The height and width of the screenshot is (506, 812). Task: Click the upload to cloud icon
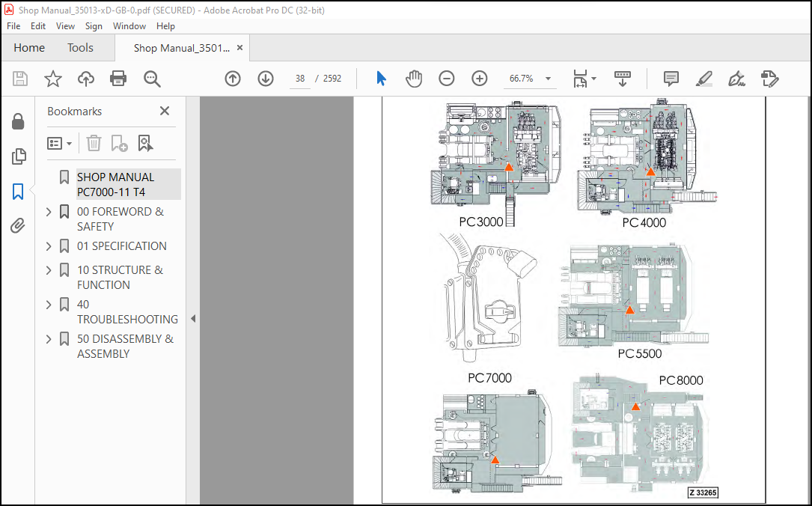tap(86, 79)
